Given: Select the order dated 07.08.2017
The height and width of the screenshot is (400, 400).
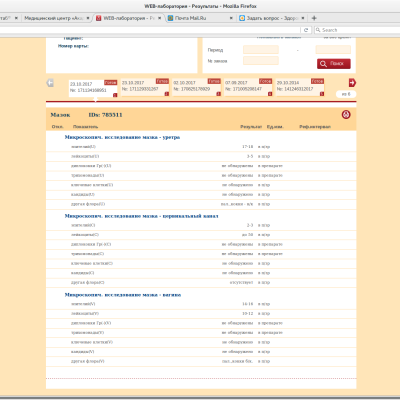Looking at the screenshot, I should coord(248,88).
